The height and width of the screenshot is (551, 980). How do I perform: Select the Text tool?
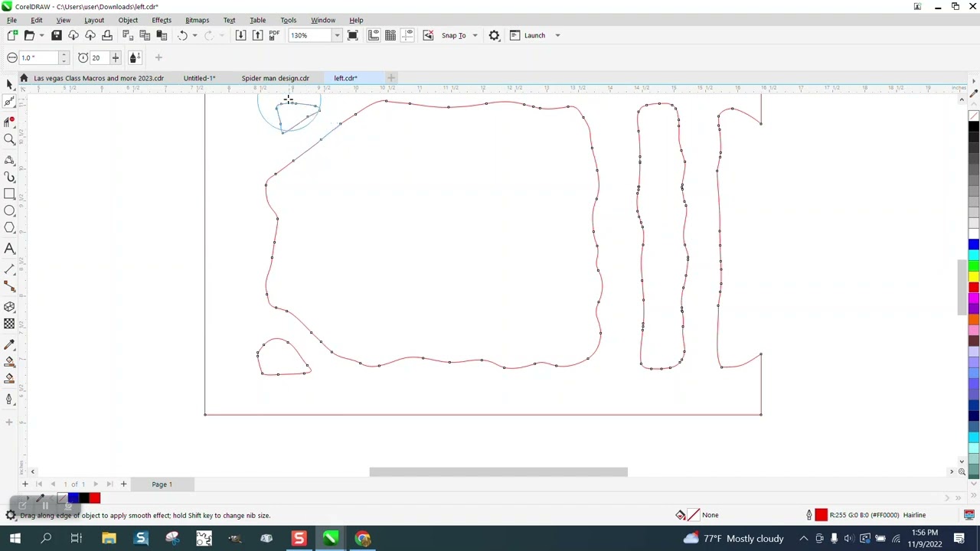pos(9,249)
